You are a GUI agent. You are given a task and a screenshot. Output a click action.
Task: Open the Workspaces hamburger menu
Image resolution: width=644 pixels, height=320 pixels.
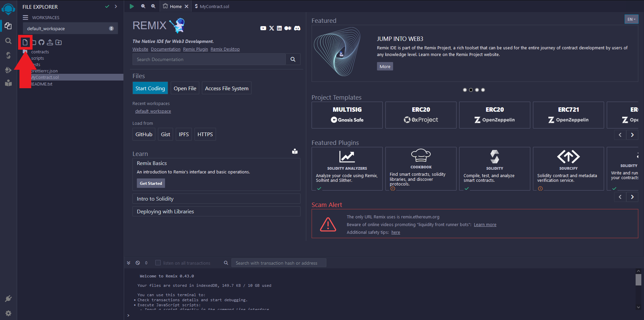coord(25,17)
